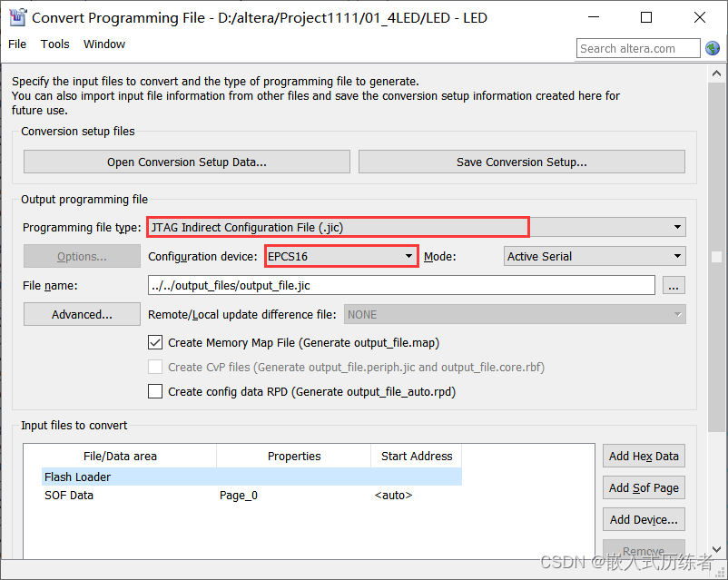Click the vertical scrollbar thumb
Screen dimensions: 728x580
(716, 257)
